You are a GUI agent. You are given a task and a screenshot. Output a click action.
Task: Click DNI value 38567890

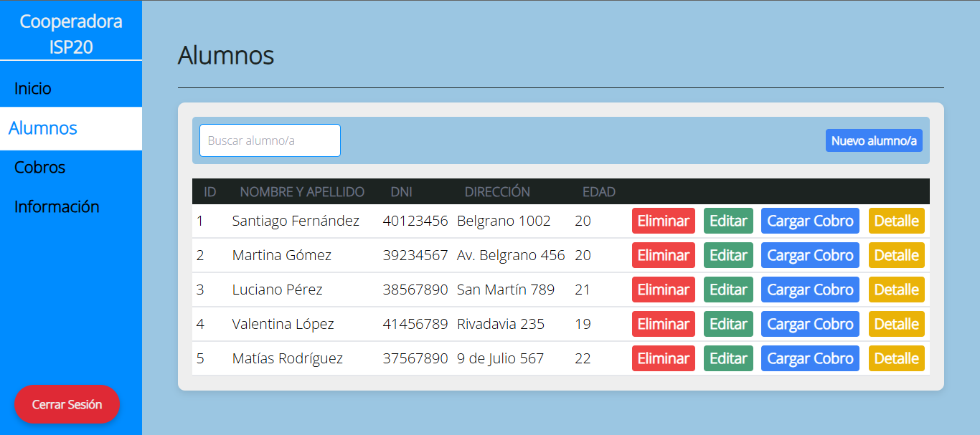pyautogui.click(x=415, y=290)
